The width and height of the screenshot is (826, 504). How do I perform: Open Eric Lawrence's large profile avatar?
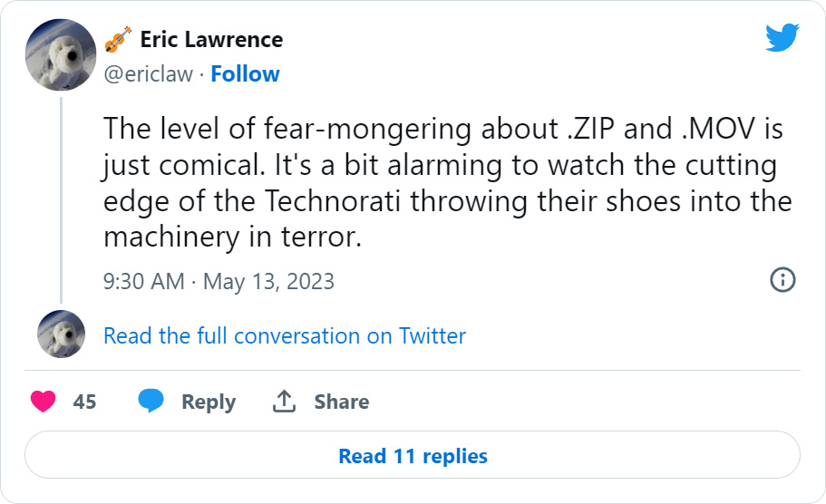click(x=61, y=54)
